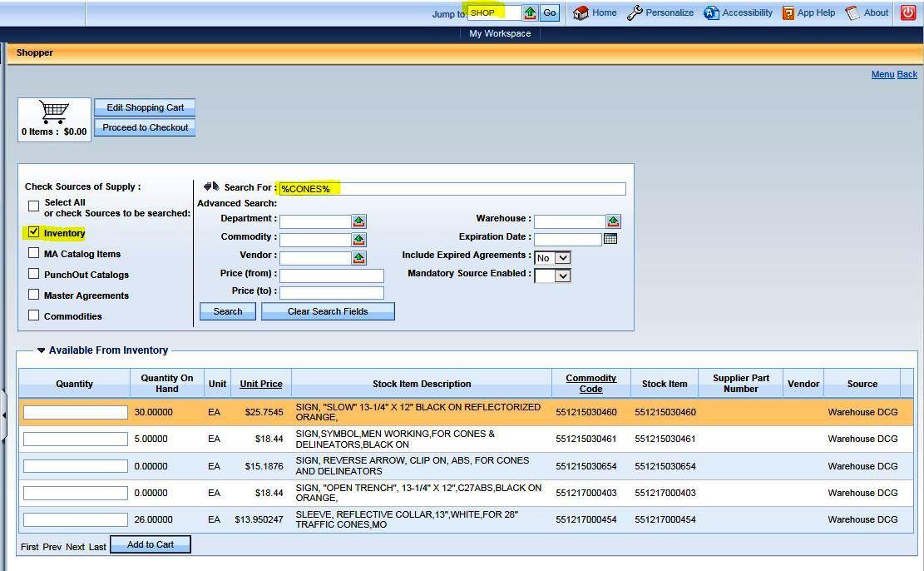The width and height of the screenshot is (924, 571).
Task: Open the My Workspace tab
Action: (499, 33)
